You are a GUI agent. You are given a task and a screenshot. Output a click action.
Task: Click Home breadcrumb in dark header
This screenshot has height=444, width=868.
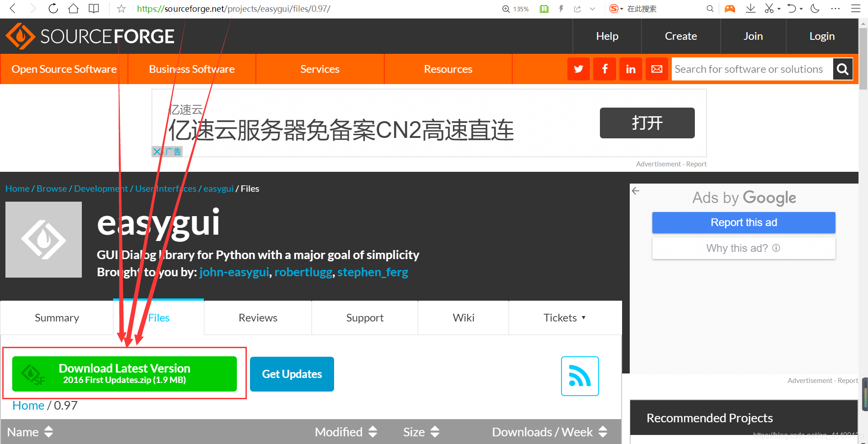tap(17, 189)
